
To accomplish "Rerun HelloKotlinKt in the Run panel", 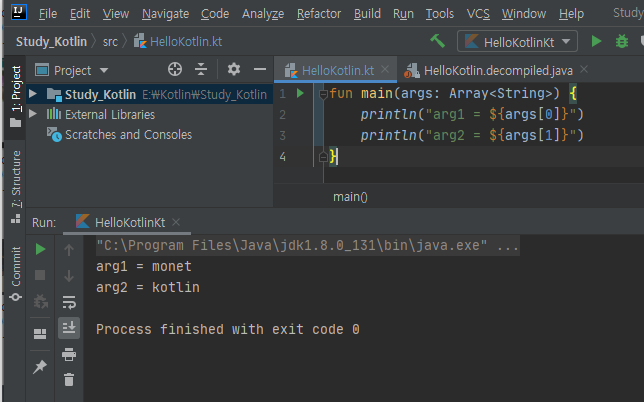I will 40,249.
